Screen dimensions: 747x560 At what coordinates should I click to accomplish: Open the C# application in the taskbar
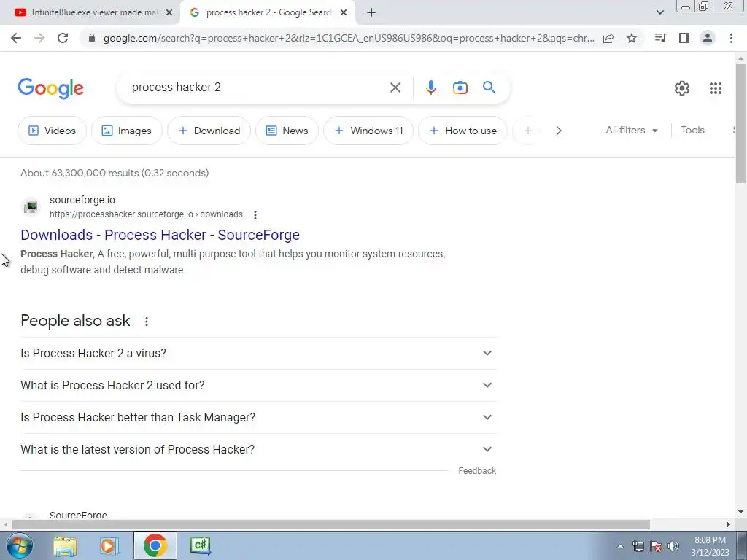(201, 545)
